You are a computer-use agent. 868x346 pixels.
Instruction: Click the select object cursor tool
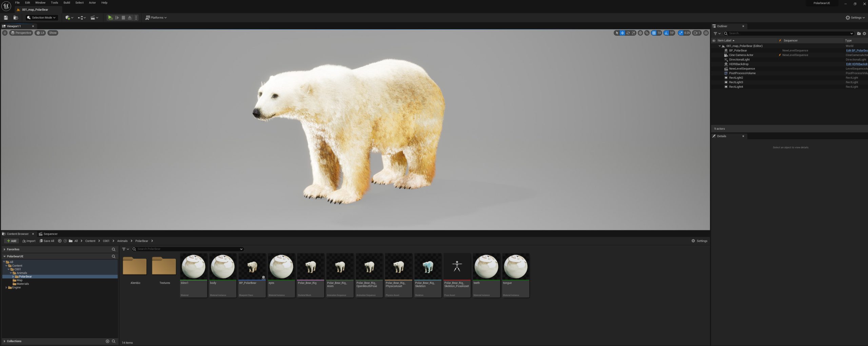pyautogui.click(x=617, y=33)
